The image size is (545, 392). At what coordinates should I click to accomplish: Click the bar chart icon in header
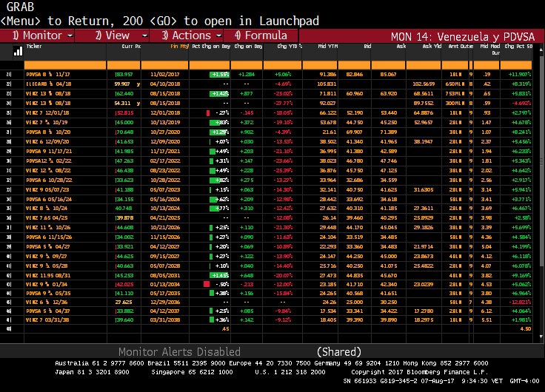(x=18, y=51)
